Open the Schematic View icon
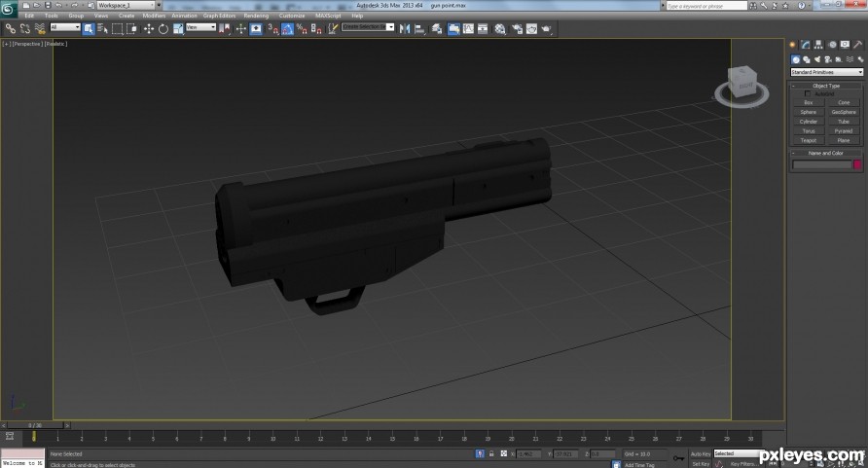868x468 pixels. pyautogui.click(x=483, y=29)
